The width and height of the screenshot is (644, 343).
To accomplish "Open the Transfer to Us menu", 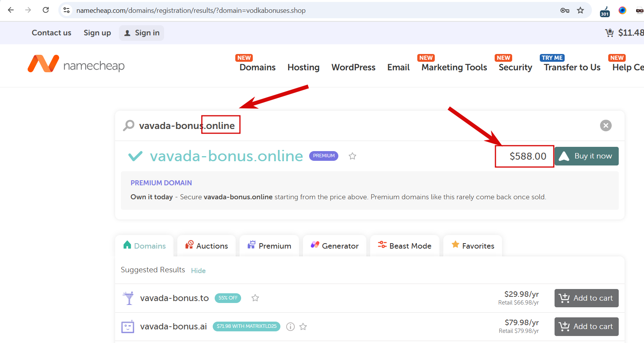I will pyautogui.click(x=572, y=67).
